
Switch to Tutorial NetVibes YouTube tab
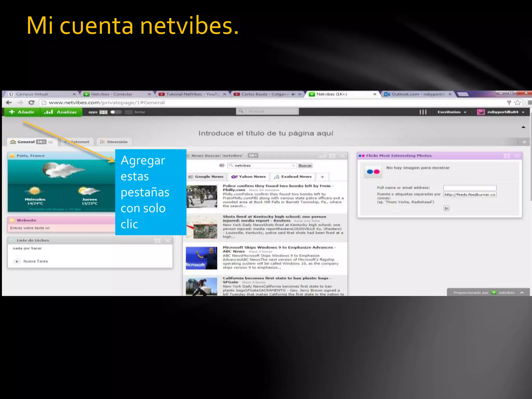193,94
